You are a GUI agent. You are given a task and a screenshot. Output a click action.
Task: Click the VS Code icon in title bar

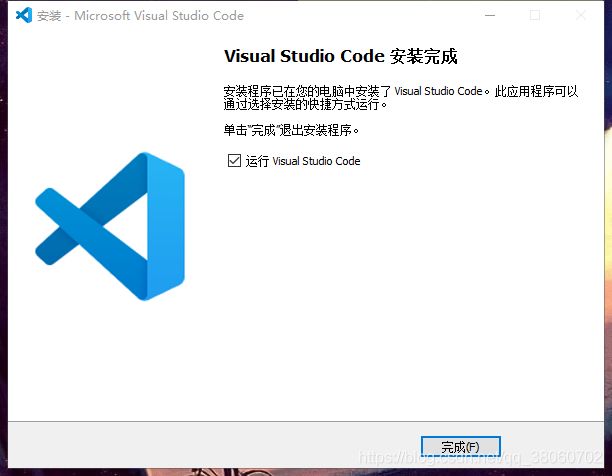point(24,15)
